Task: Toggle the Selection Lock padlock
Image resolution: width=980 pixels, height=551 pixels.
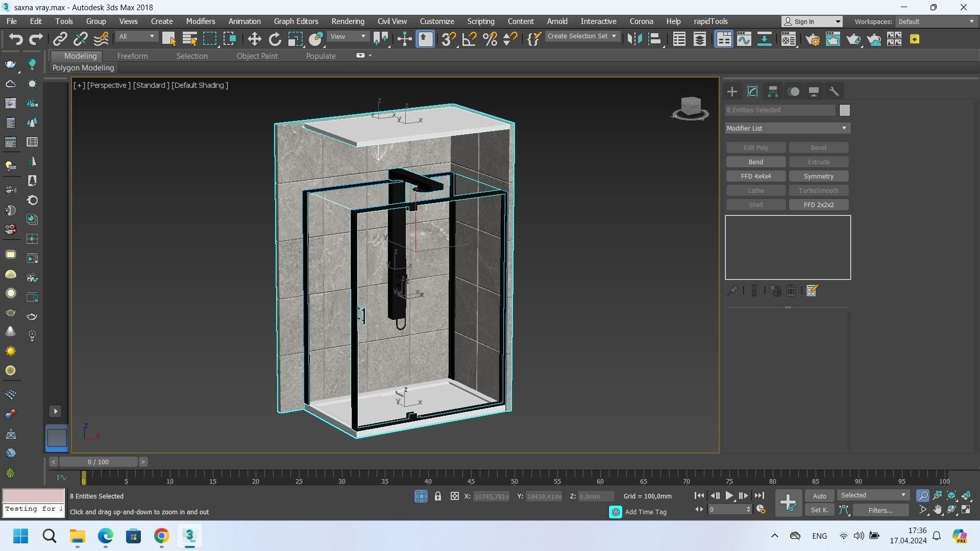Action: click(x=437, y=496)
